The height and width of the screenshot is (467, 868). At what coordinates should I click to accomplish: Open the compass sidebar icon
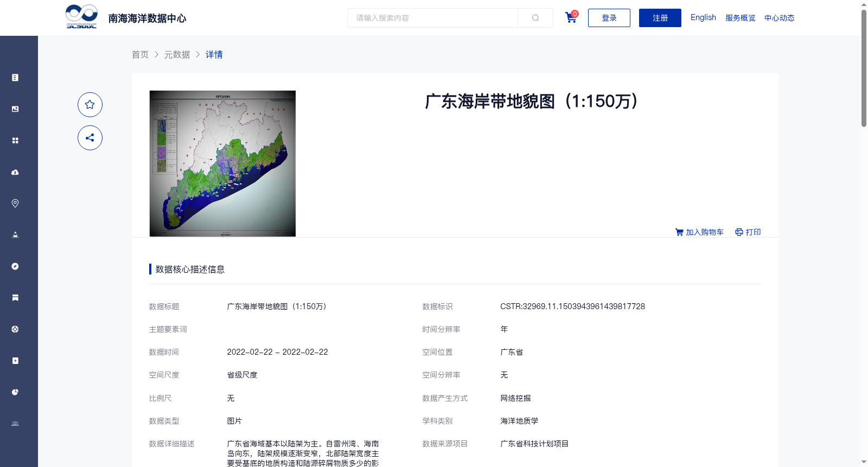point(15,266)
